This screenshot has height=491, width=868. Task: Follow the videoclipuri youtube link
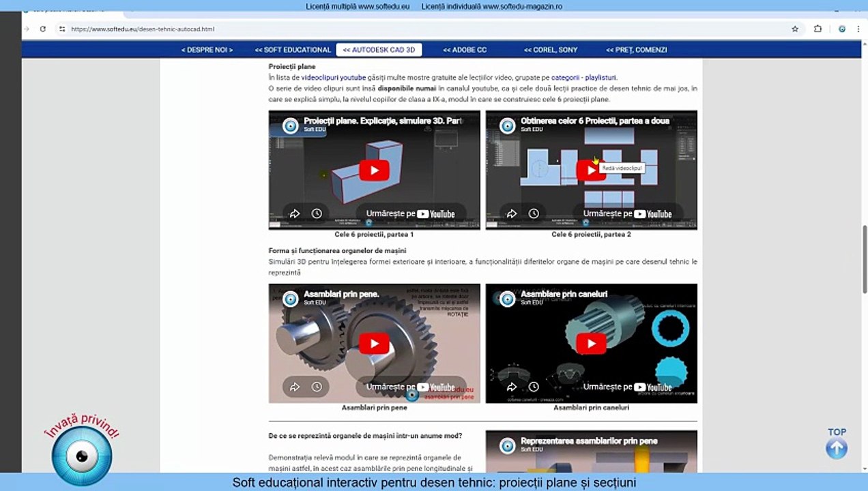(334, 78)
